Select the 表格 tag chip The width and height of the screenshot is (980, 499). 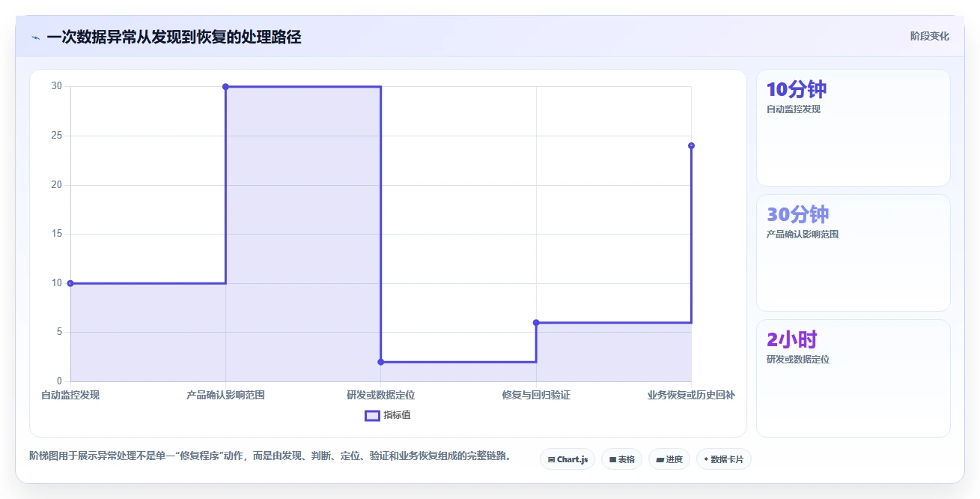click(621, 459)
